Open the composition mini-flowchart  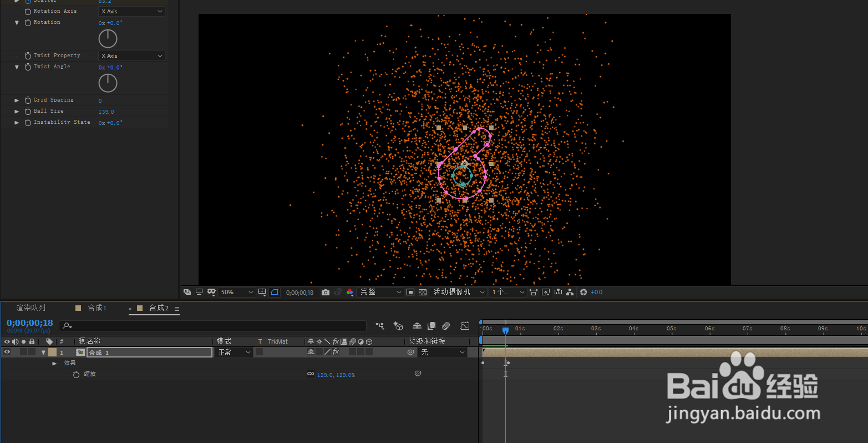[379, 326]
